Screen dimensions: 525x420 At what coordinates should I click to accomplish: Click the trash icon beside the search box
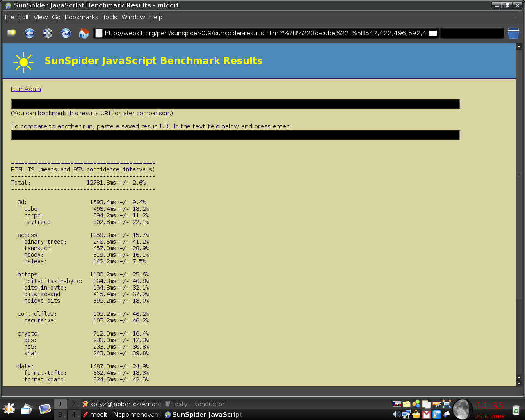click(514, 33)
